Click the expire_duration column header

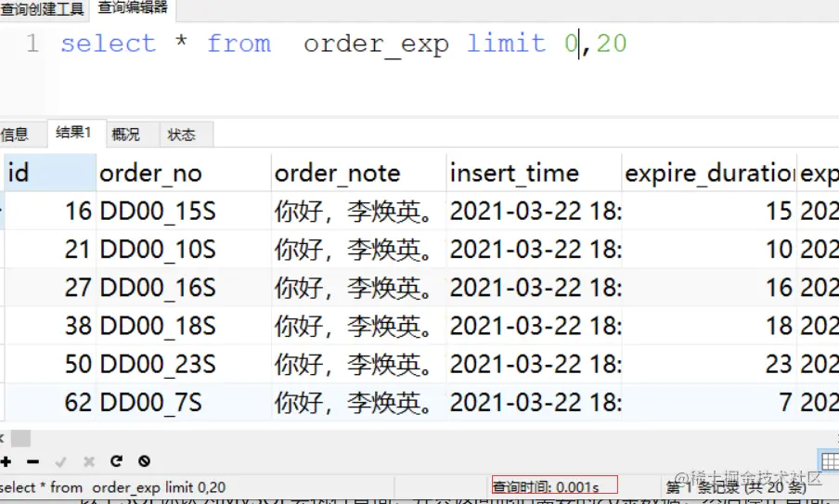(709, 173)
